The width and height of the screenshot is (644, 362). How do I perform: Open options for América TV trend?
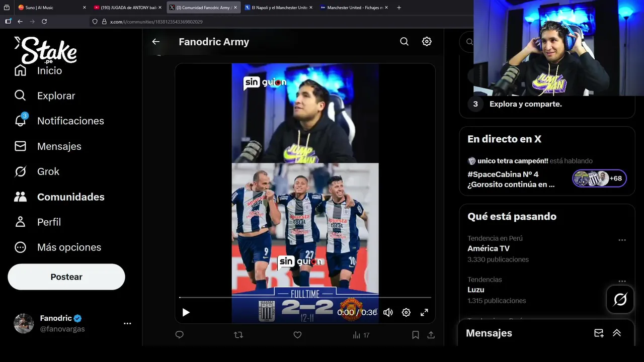point(622,240)
